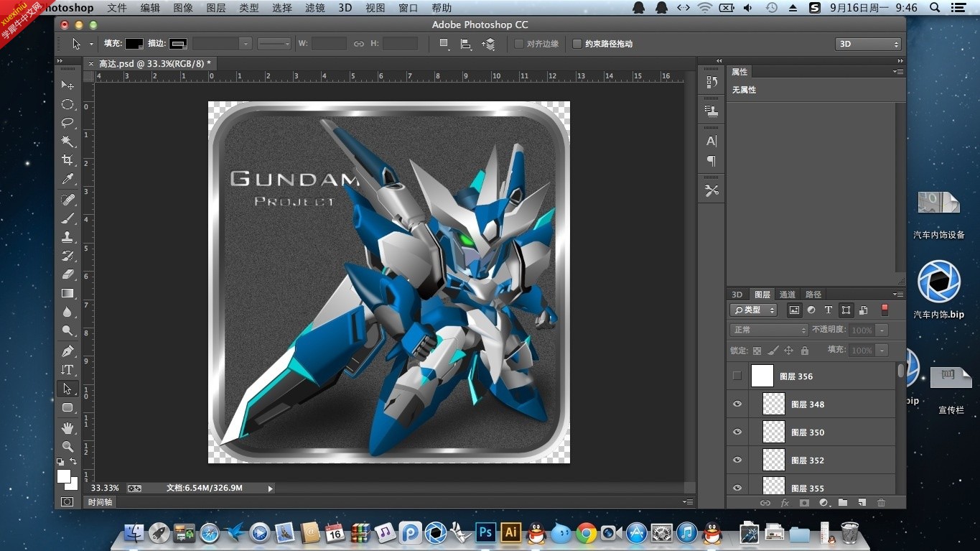
Task: Select the Lasso tool
Action: pos(67,123)
